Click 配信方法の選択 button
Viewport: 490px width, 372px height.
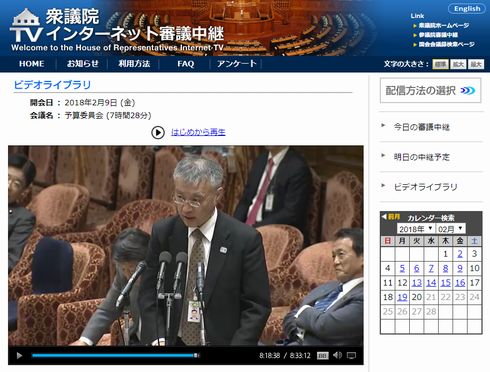430,90
